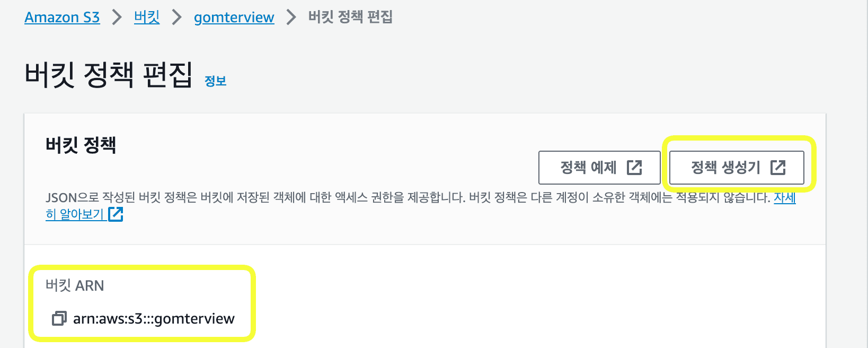The height and width of the screenshot is (348, 868).
Task: Click current breadcrumb item 버킷 정책 편집
Action: 350,18
